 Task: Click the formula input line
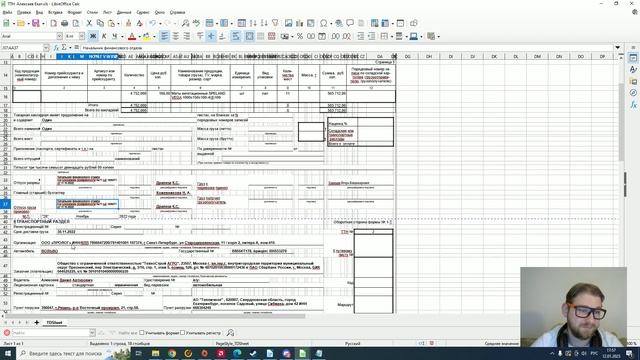click(x=347, y=48)
